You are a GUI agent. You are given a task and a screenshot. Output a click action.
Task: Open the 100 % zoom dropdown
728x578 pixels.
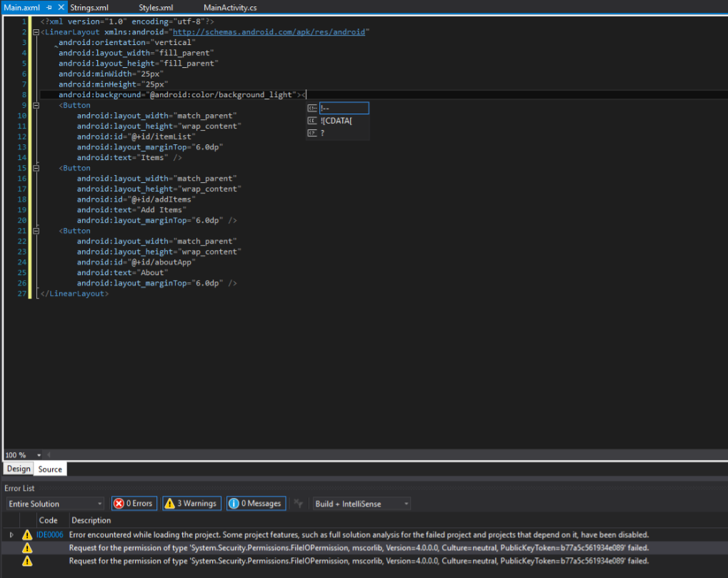(39, 455)
